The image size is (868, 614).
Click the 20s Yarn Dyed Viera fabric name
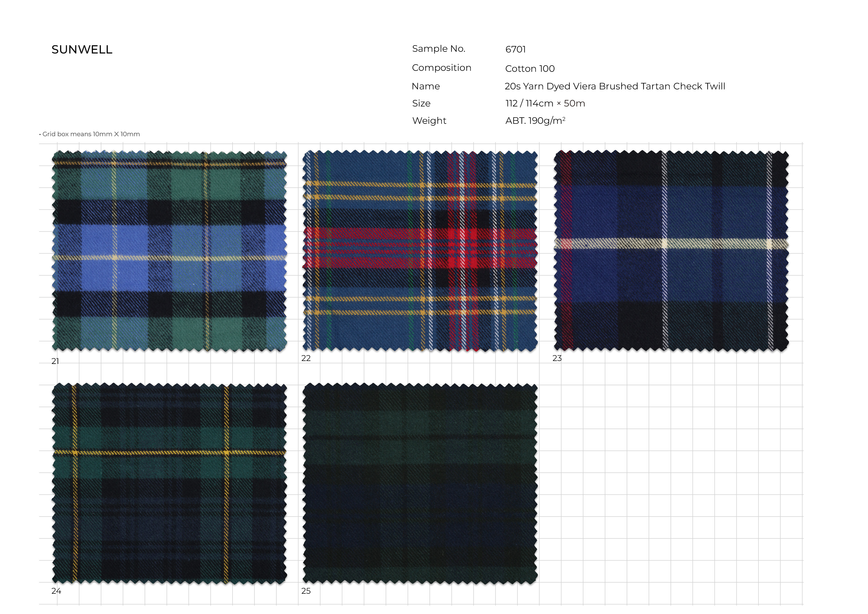click(615, 86)
